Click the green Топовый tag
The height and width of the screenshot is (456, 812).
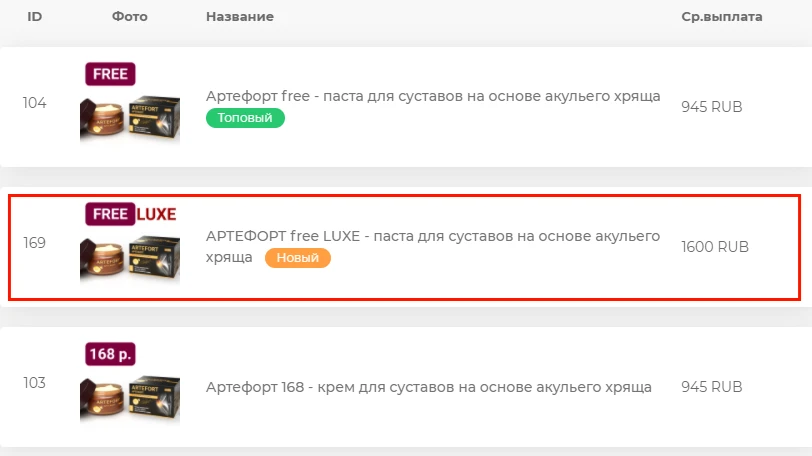pos(245,118)
